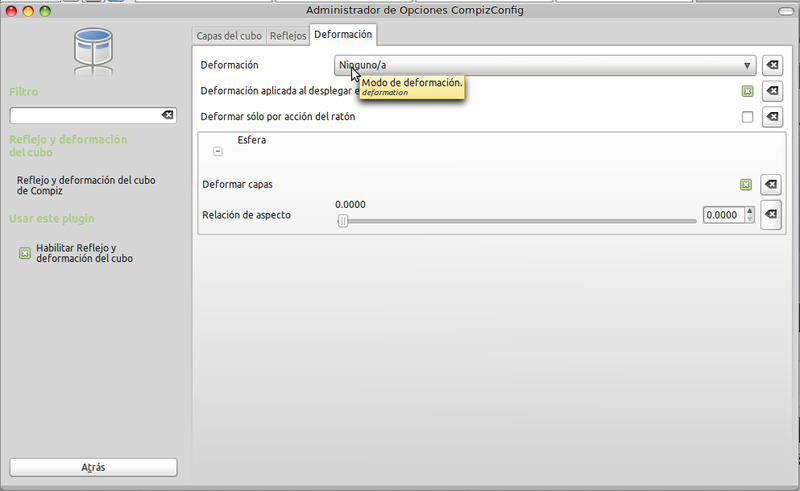Select 'Reflejo y deformación del cubo de Compiz'

point(86,185)
